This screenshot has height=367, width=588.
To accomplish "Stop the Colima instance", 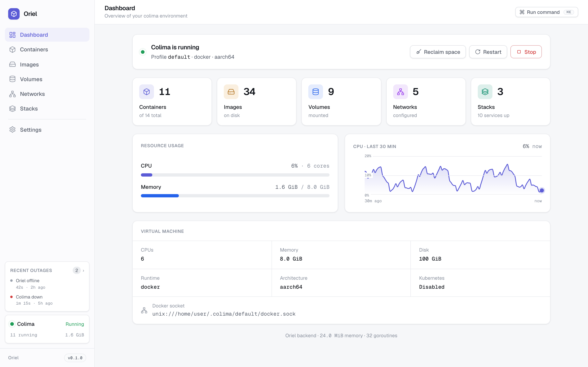I will click(526, 52).
